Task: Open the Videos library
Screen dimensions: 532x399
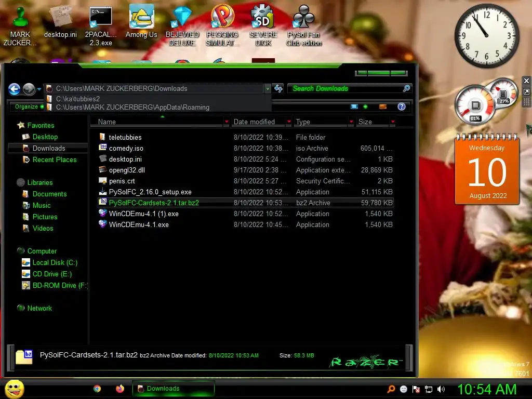Action: [x=38, y=229]
